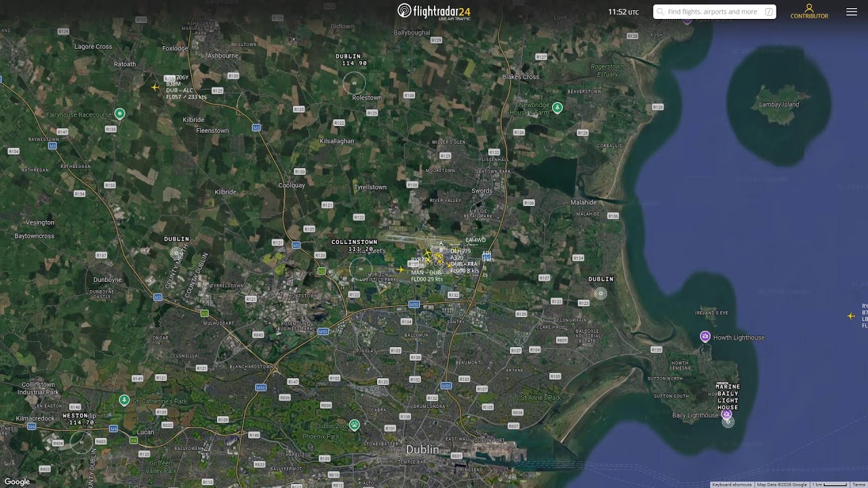Click the St. Catherine's Park marker
This screenshot has width=868, height=488.
(x=124, y=401)
